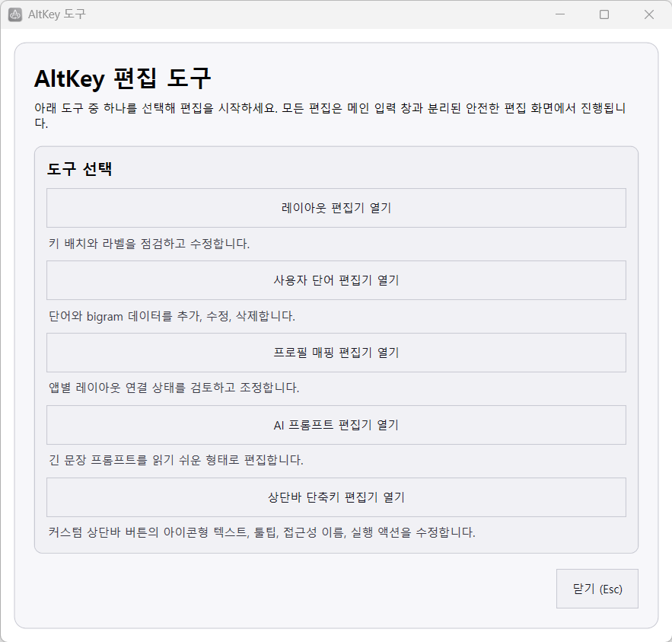Open the user word editor (사용자 단어 편집기 열기)
672x642 pixels.
tap(336, 280)
